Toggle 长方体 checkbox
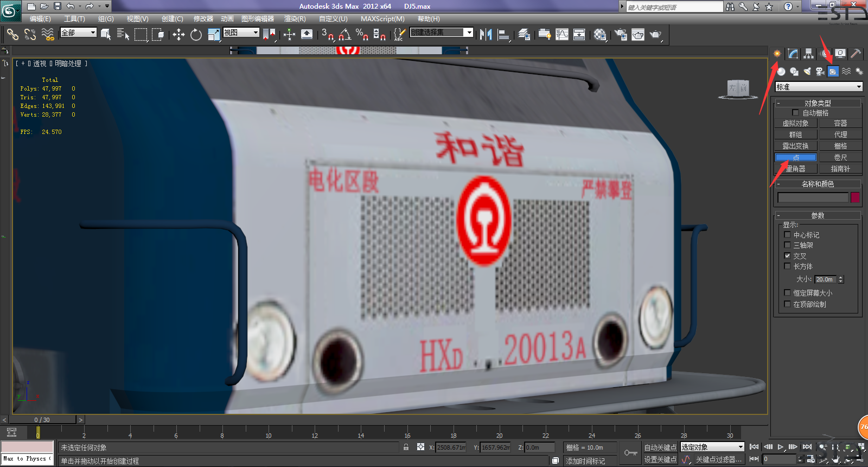Screen dimensions: 868x467 click(x=787, y=266)
